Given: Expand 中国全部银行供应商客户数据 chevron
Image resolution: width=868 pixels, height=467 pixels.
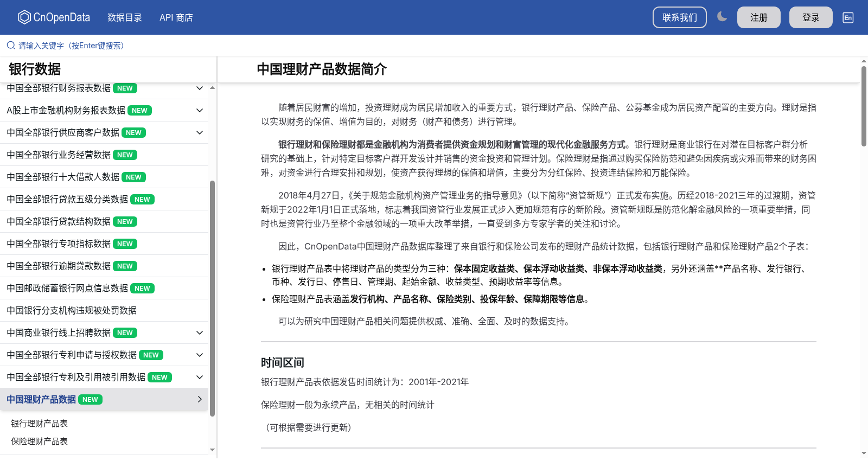Looking at the screenshot, I should tap(200, 132).
